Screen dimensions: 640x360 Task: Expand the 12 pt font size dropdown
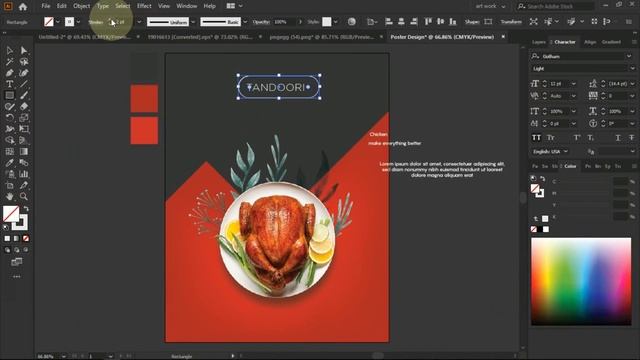click(x=573, y=84)
